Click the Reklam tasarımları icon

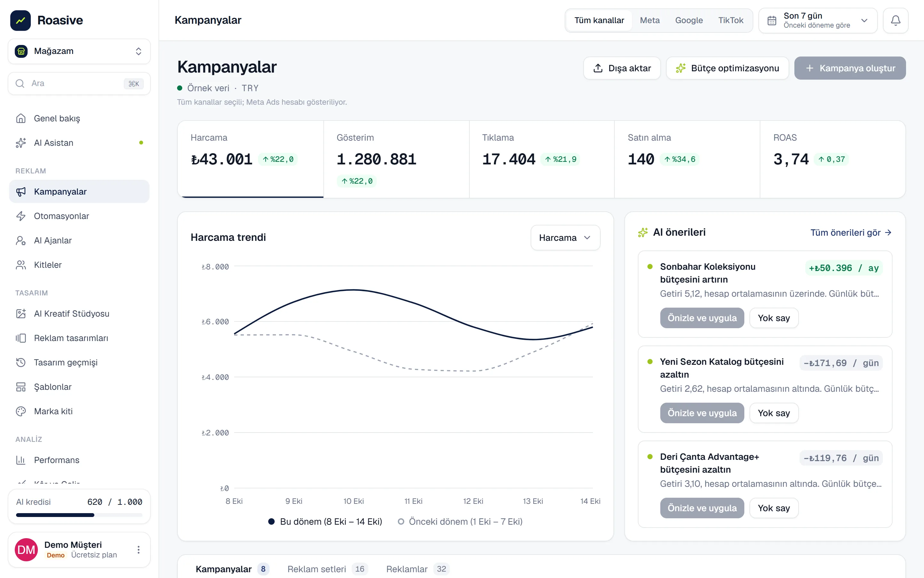[x=21, y=338]
